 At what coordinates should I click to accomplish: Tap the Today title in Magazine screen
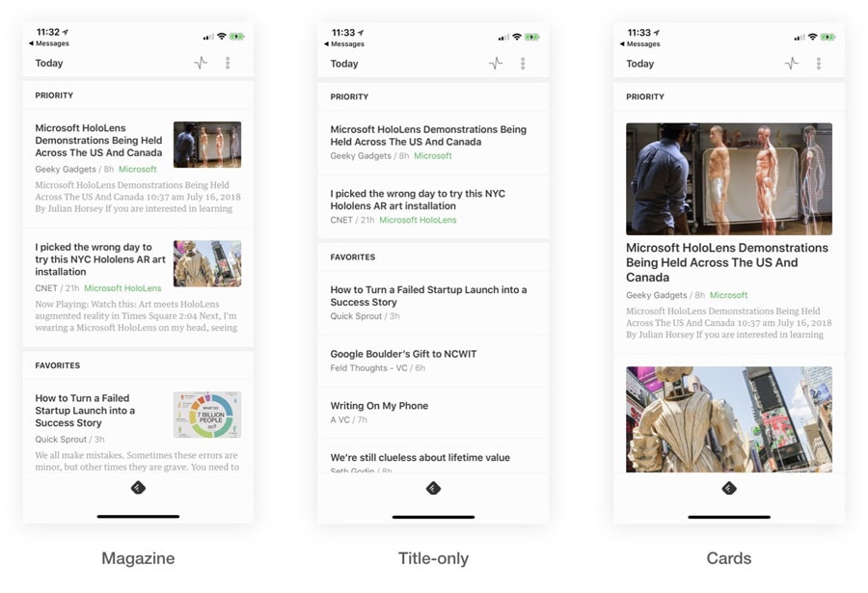tap(49, 63)
